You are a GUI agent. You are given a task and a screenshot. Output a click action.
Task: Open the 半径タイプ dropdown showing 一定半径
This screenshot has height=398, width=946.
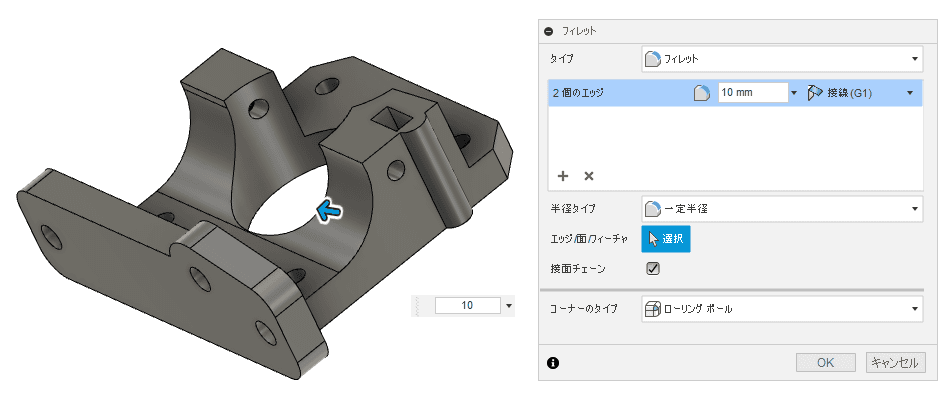pyautogui.click(x=782, y=209)
